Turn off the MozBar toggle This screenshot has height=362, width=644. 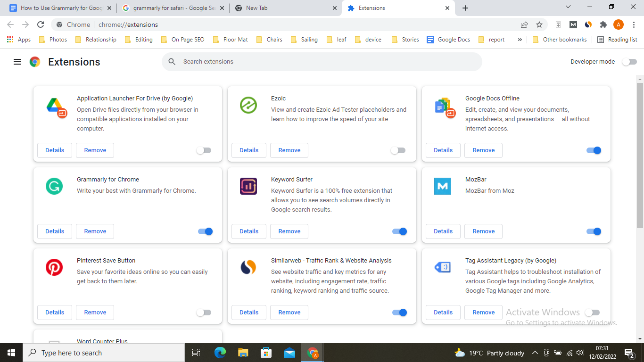pyautogui.click(x=594, y=231)
